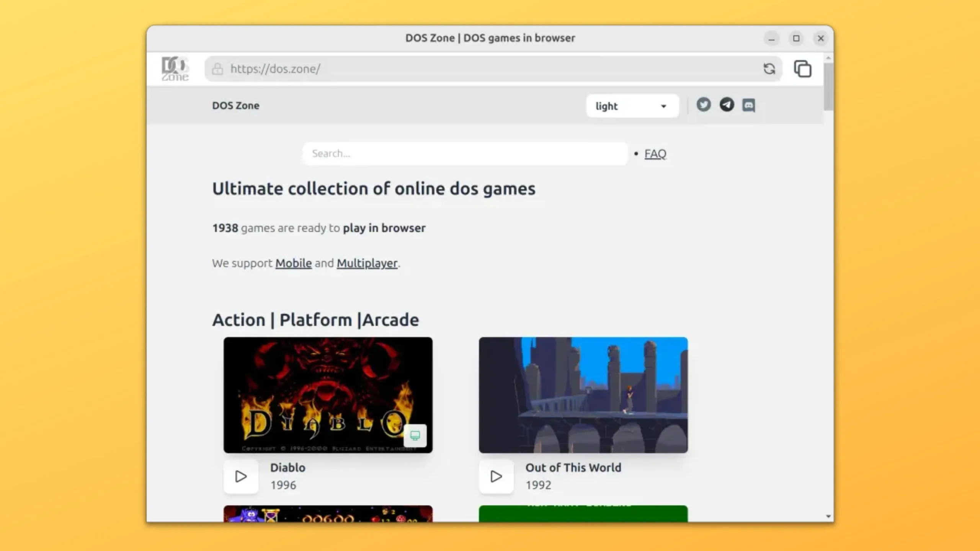Click the scrollbar down arrow
This screenshot has height=551, width=980.
tap(828, 517)
